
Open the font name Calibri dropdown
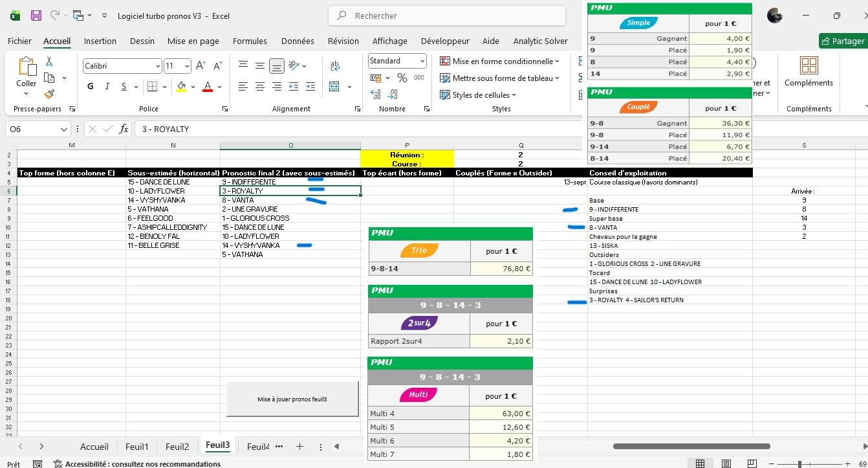click(158, 66)
